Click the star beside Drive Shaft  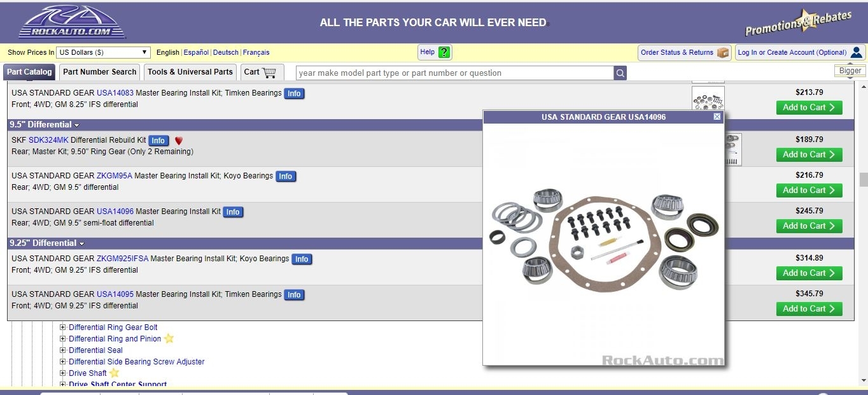point(114,373)
